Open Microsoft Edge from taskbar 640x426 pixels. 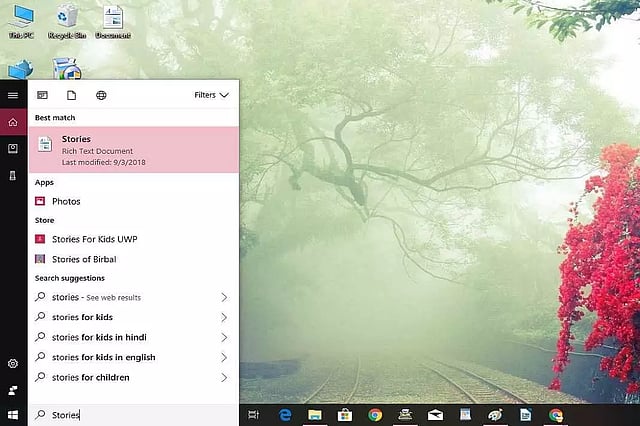coord(284,414)
